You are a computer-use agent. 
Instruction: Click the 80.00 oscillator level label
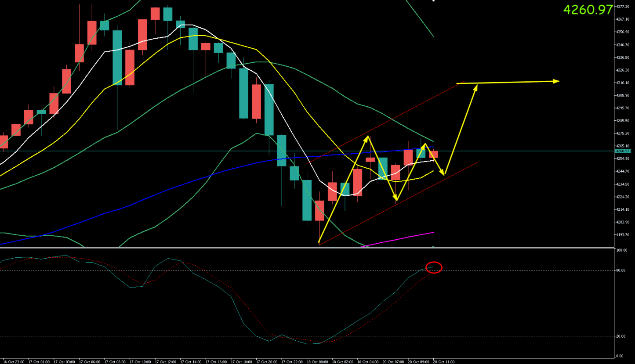point(621,270)
